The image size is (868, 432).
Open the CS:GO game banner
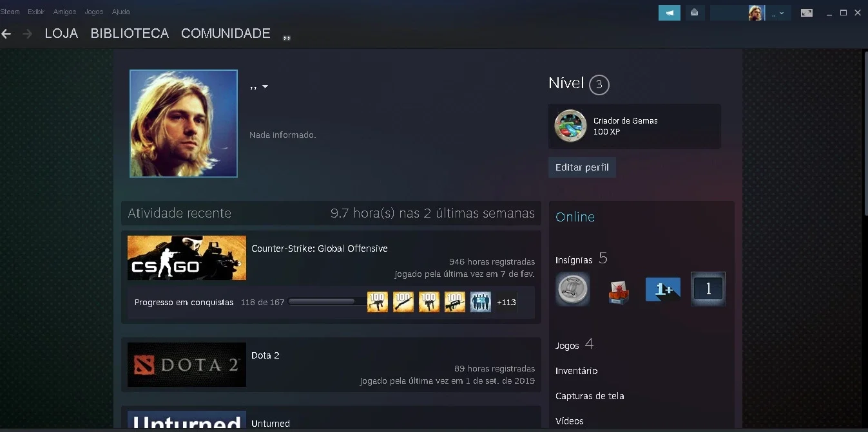pos(187,258)
